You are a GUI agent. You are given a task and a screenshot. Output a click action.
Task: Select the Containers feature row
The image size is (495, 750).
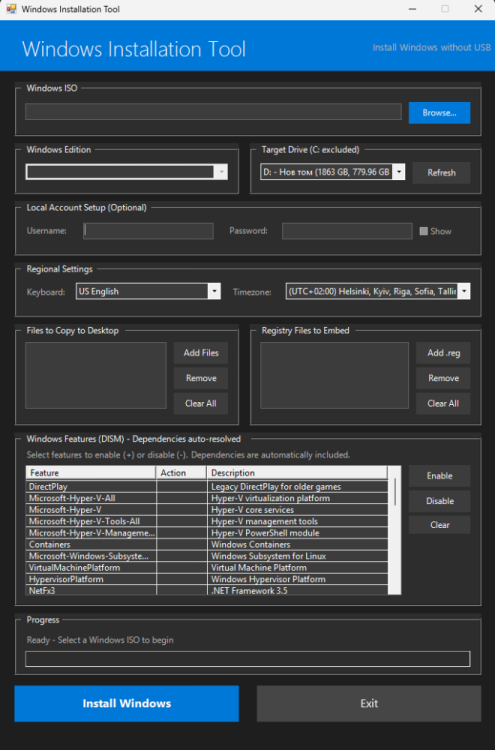pyautogui.click(x=207, y=544)
